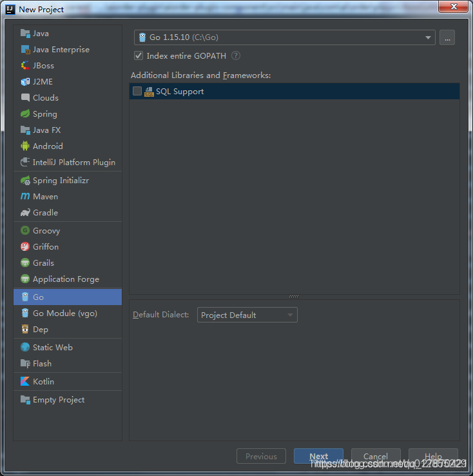Viewport: 473px width, 476px height.
Task: Select Spring Initializr project type
Action: (68, 181)
